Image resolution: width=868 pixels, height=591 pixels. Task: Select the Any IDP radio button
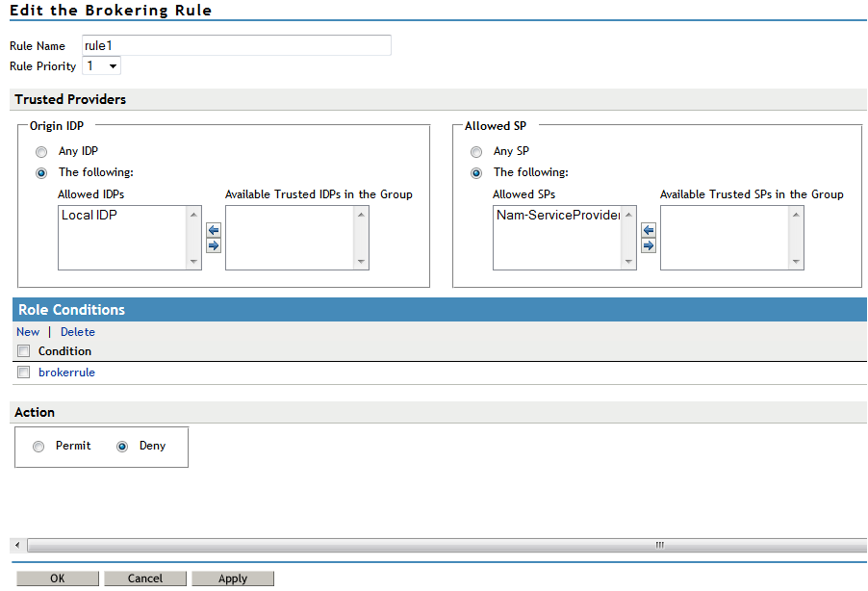40,152
